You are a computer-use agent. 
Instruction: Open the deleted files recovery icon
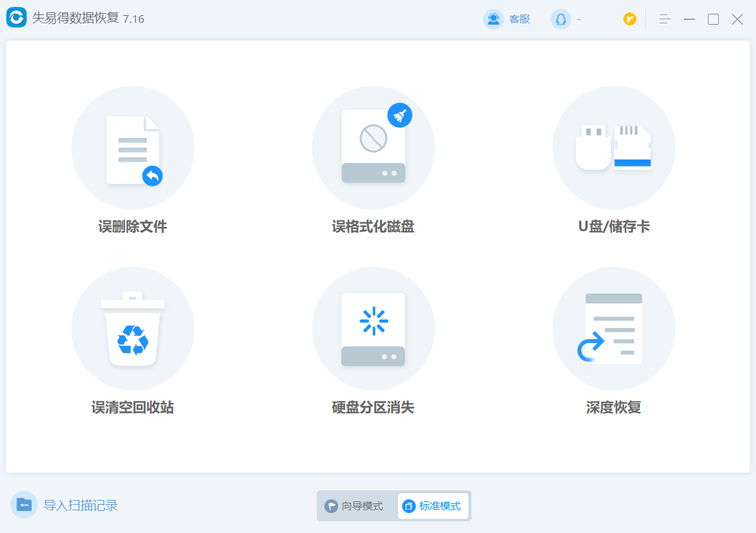click(133, 148)
